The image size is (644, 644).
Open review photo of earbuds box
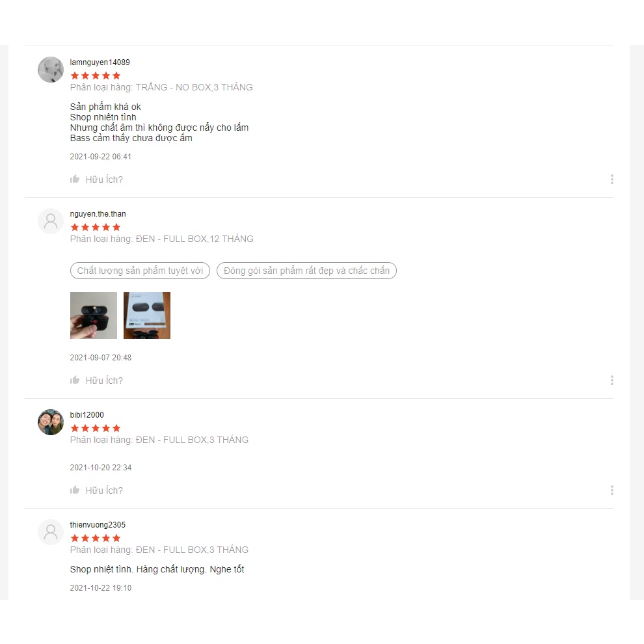click(x=147, y=315)
